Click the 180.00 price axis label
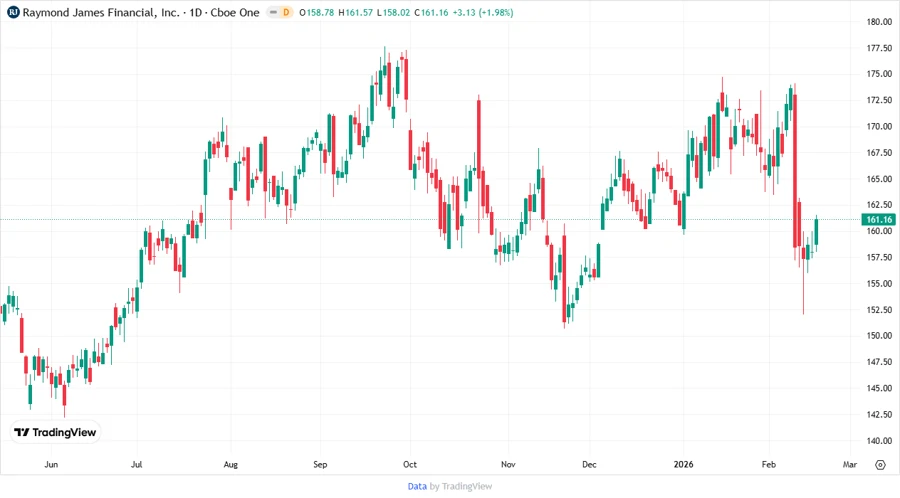This screenshot has width=900, height=498. (x=879, y=22)
